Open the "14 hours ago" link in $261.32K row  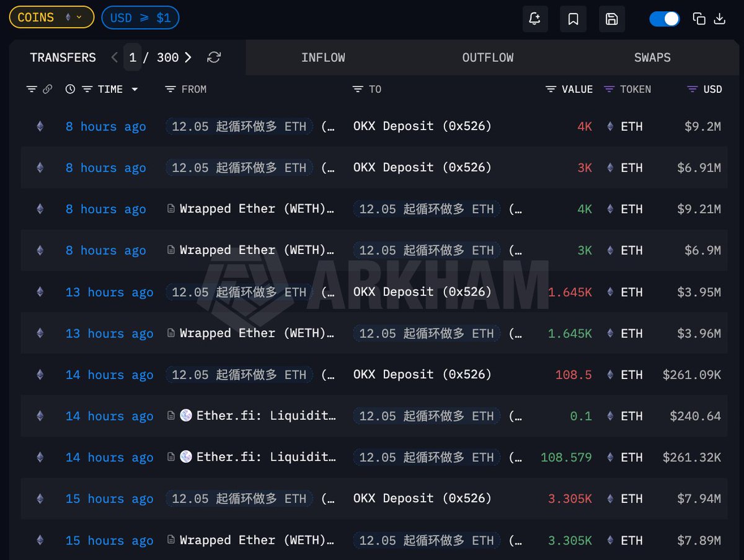(110, 457)
